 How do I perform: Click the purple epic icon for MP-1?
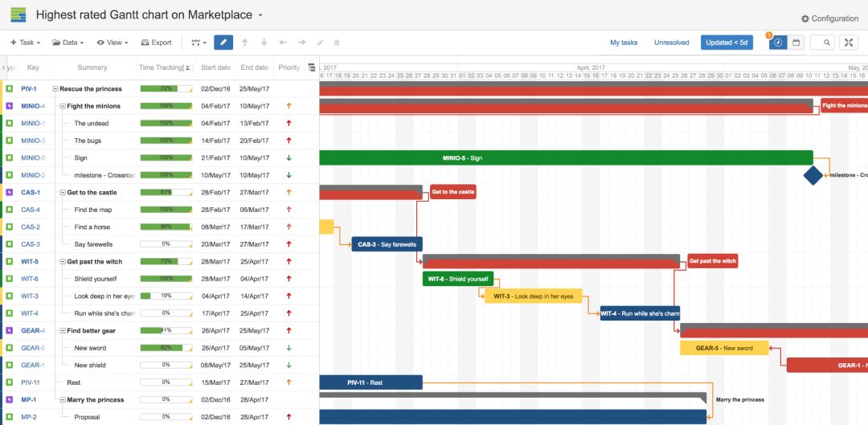point(9,399)
